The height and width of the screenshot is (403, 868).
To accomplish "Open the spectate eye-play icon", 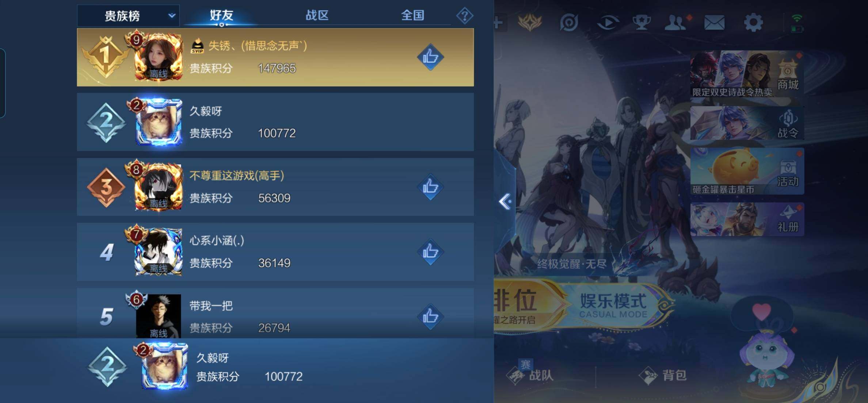I will (608, 23).
